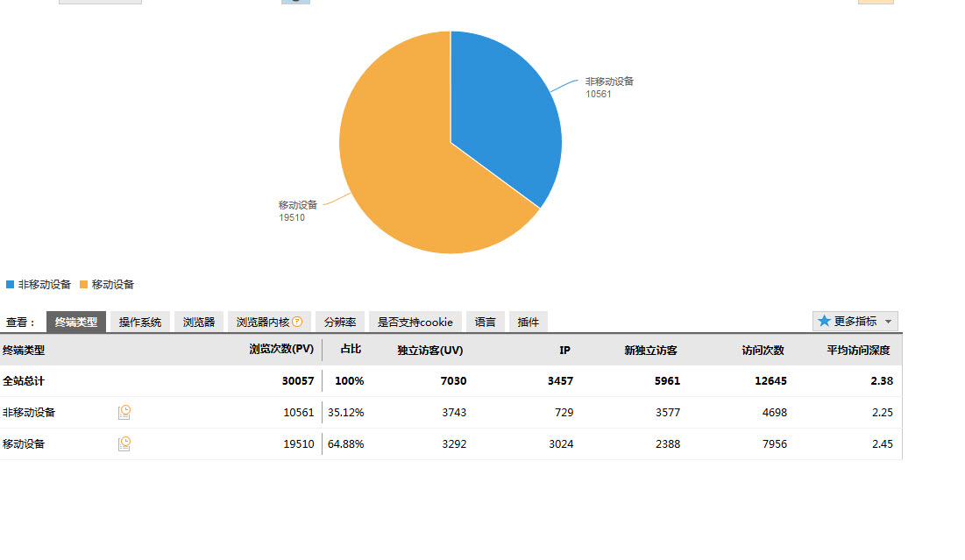Click the blue star icon beside 更多指标
Screen dimensions: 965x560
click(824, 322)
